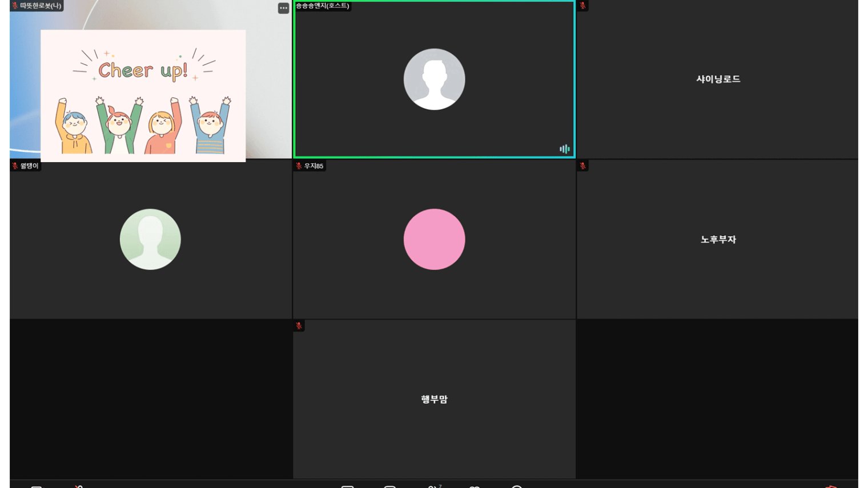
Task: Select the 따뜻한로봇(나) name label
Action: click(x=41, y=6)
